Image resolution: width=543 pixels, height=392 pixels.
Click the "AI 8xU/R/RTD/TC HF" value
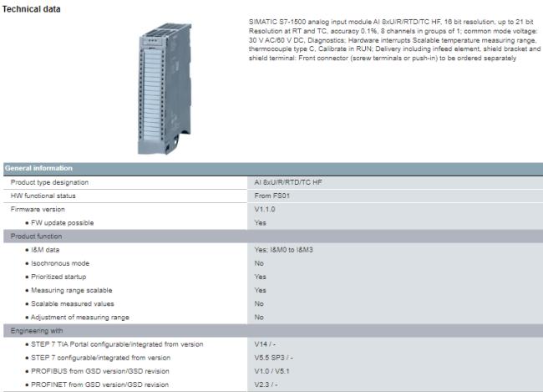pos(288,182)
